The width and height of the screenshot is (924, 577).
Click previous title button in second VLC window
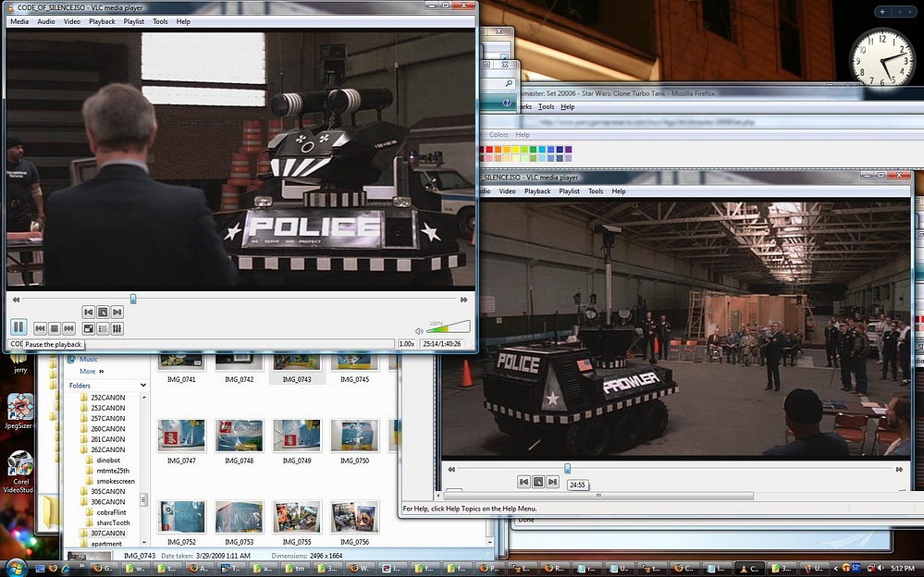[x=524, y=482]
